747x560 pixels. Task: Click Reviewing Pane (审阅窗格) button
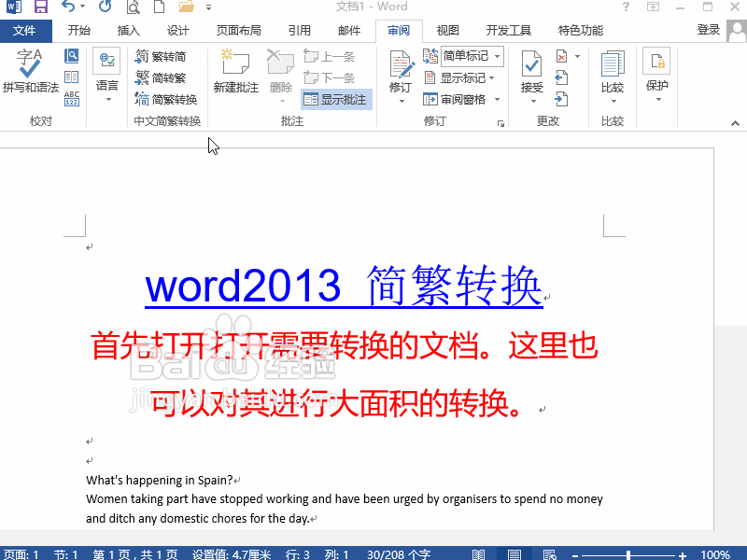[x=455, y=99]
